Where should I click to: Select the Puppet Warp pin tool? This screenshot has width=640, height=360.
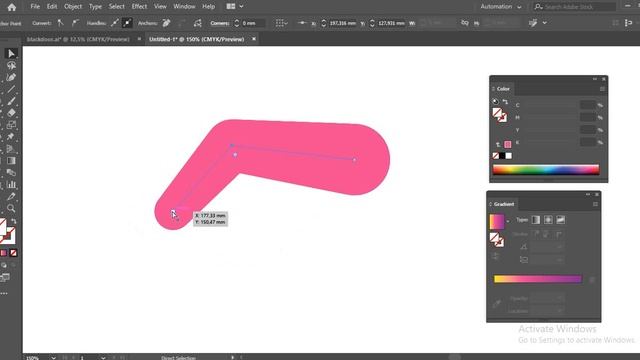(x=11, y=137)
